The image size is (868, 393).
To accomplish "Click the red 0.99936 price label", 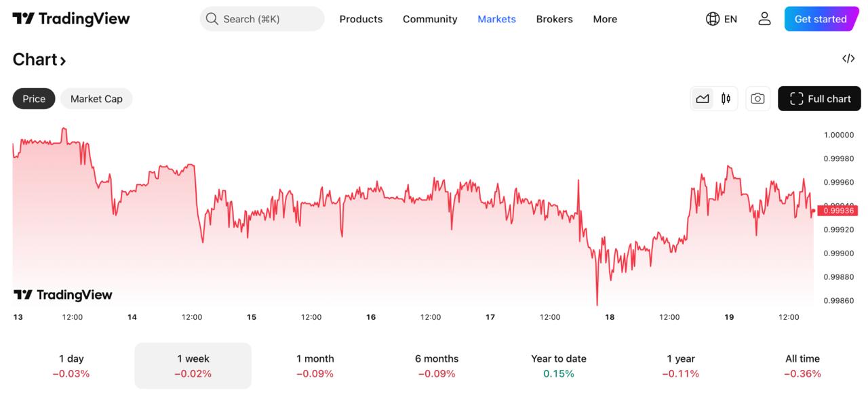I will click(x=839, y=211).
